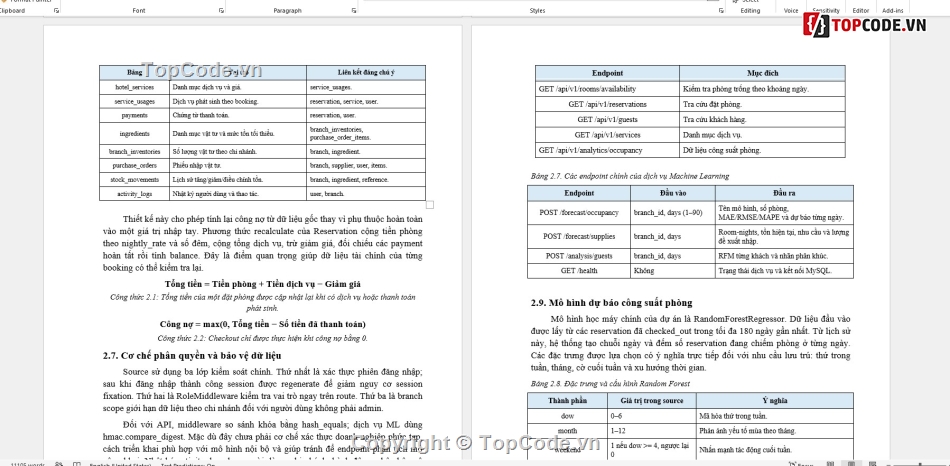The width and height of the screenshot is (950, 466).
Task: Click the 'Tra cứu khách hàng.' cell
Action: coord(762,119)
